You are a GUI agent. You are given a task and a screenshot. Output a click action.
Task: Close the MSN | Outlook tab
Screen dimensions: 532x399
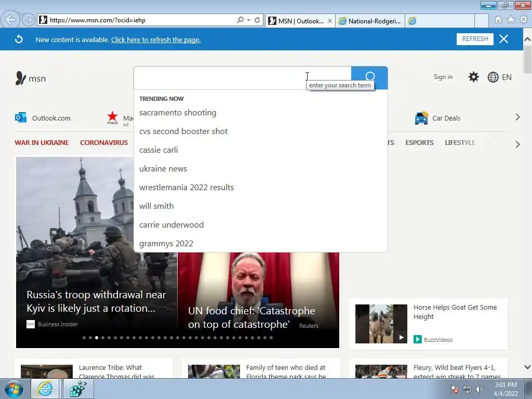[x=330, y=21]
